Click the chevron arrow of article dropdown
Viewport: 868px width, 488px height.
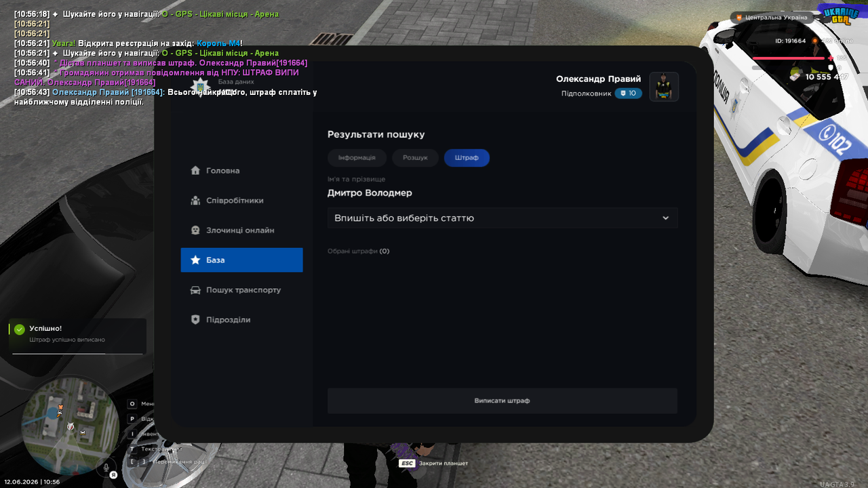click(665, 218)
